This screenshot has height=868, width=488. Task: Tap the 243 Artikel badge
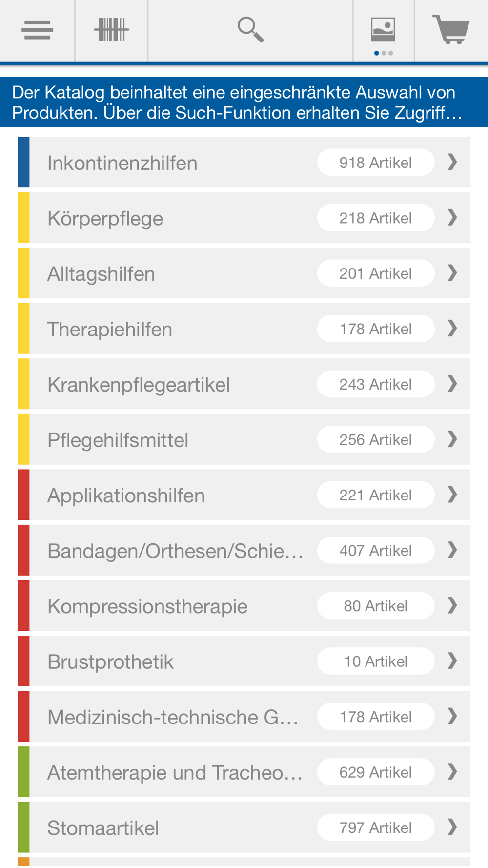tap(376, 384)
